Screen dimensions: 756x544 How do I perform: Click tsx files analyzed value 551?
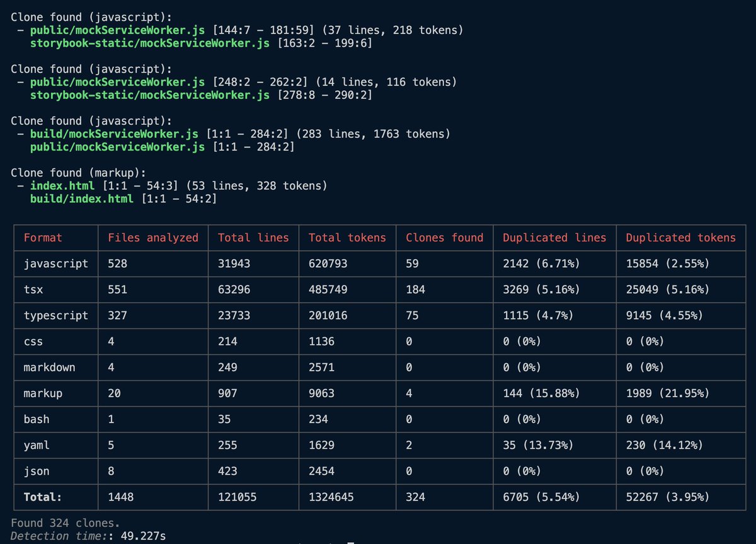117,289
